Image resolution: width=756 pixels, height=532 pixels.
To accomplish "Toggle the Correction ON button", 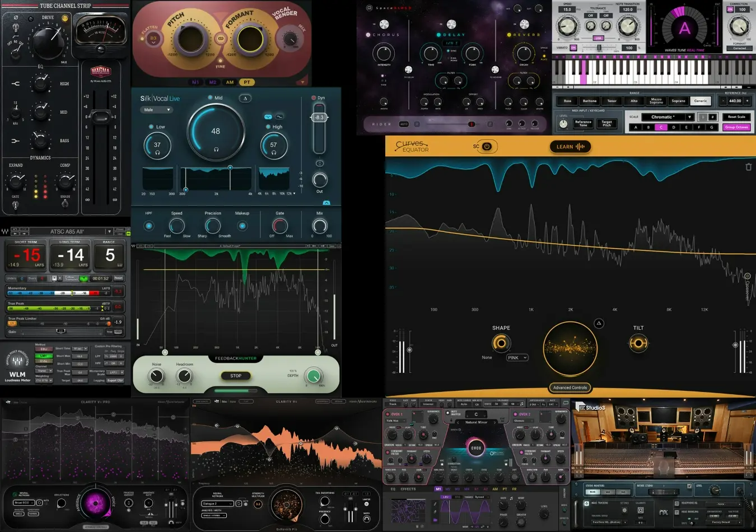I will [730, 10].
